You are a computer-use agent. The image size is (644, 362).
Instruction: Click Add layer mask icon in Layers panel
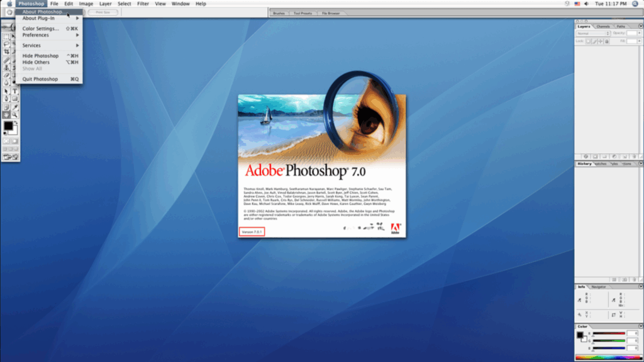[595, 156]
